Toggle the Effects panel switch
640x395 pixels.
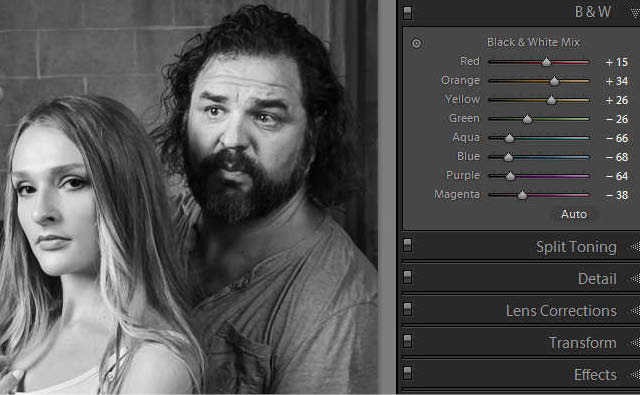407,373
